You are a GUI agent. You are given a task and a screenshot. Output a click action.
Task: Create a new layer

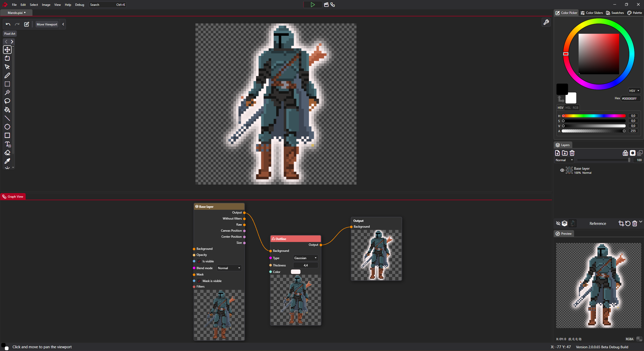coord(557,153)
